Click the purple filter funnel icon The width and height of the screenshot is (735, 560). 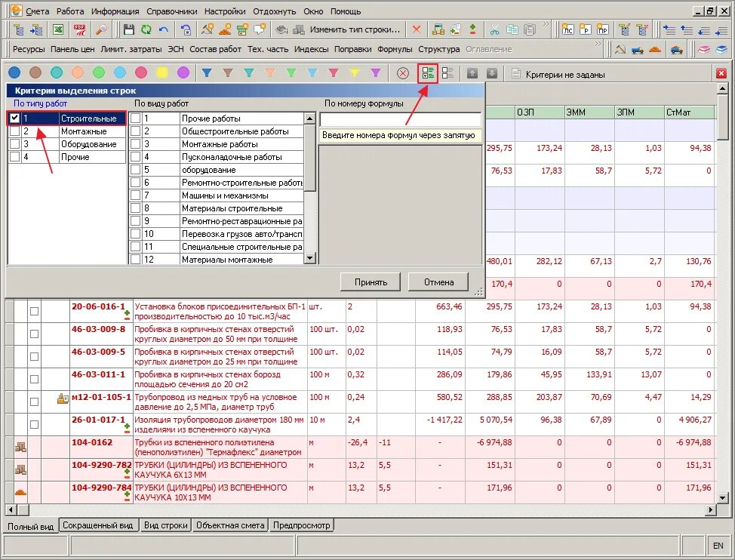coord(376,72)
